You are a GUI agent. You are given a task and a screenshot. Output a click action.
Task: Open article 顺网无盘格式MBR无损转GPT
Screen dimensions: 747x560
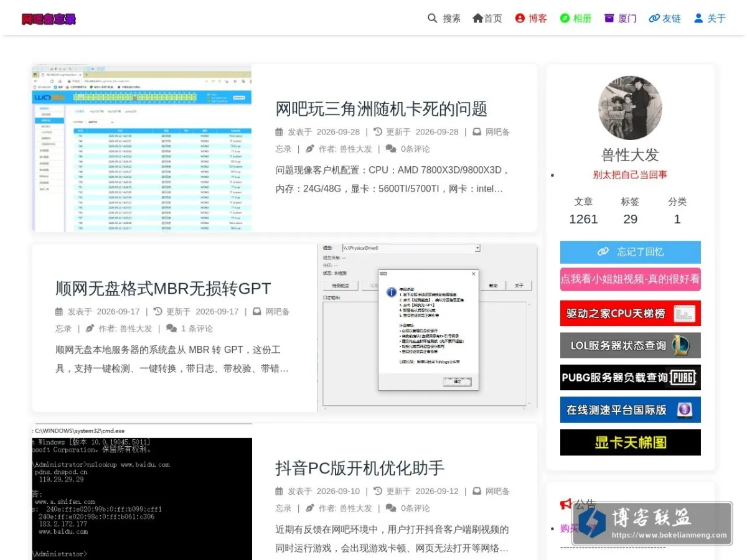(163, 288)
